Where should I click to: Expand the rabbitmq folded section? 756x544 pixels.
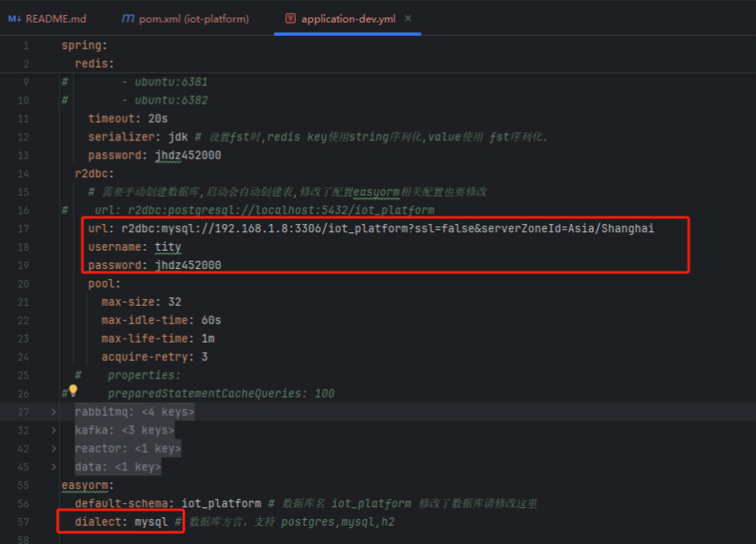click(x=52, y=411)
